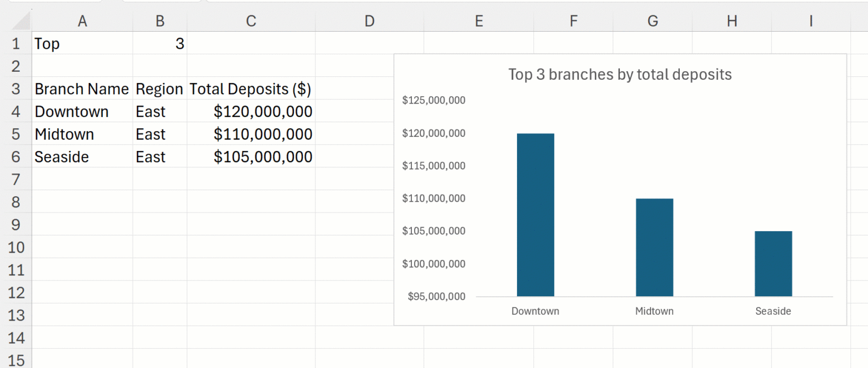
Task: Select row 7 header
Action: (x=16, y=179)
